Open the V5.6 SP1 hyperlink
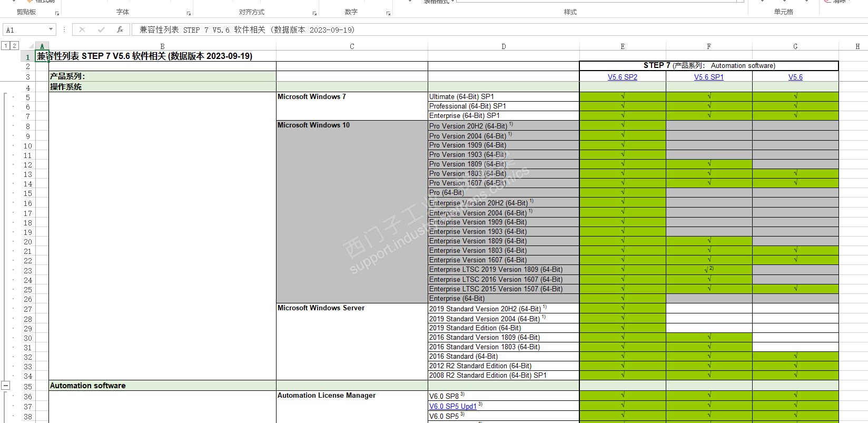The width and height of the screenshot is (868, 423). pos(709,77)
